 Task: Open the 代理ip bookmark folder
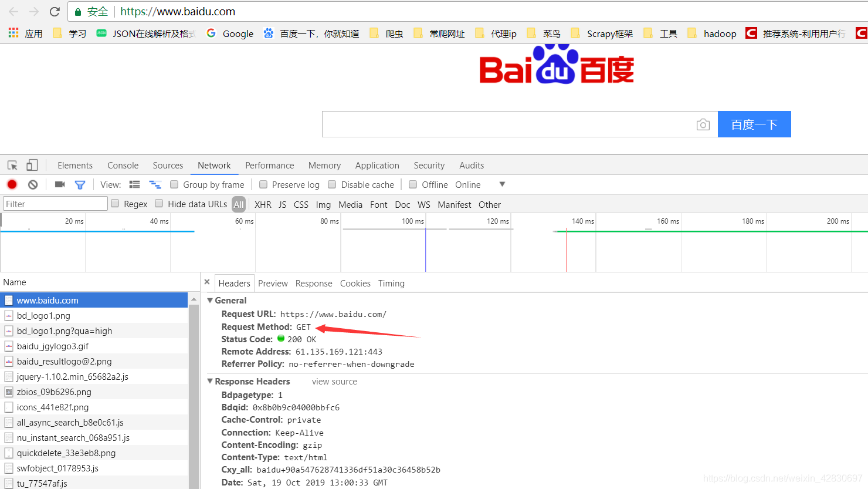point(496,33)
